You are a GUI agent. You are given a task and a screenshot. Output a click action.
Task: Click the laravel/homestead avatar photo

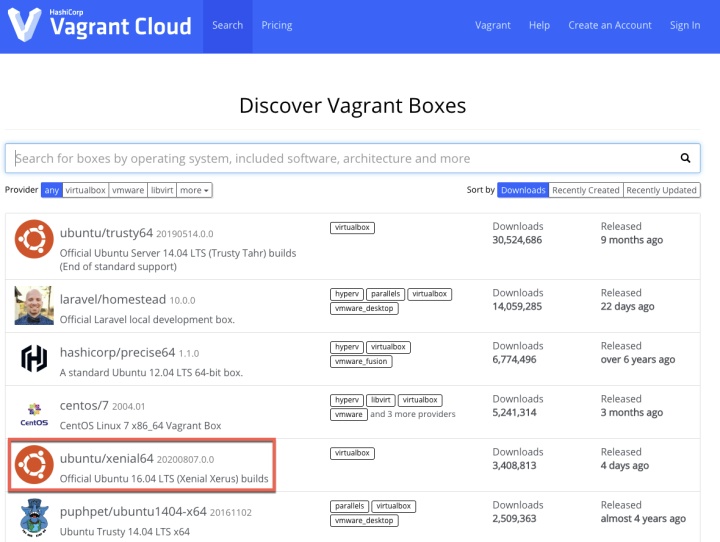click(x=34, y=305)
